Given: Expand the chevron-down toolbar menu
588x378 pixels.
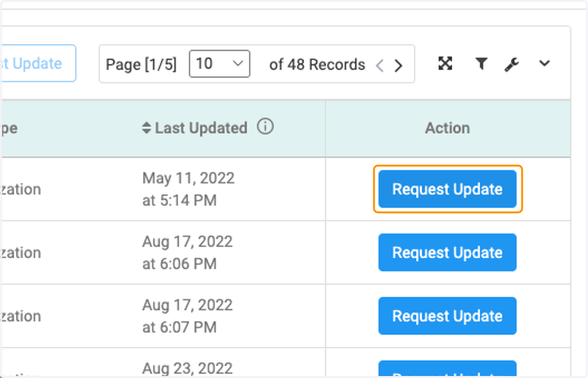Looking at the screenshot, I should (x=544, y=64).
